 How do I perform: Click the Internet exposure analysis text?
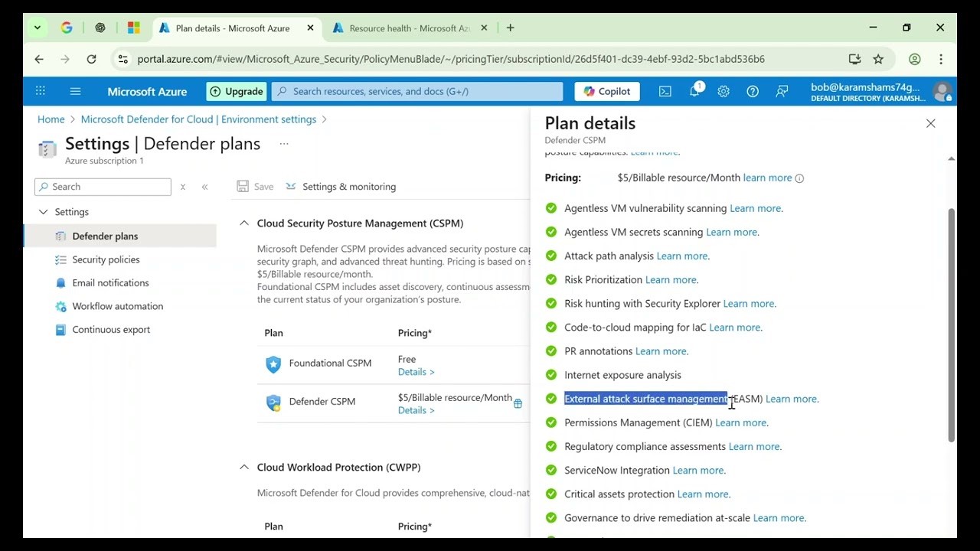[x=622, y=375]
